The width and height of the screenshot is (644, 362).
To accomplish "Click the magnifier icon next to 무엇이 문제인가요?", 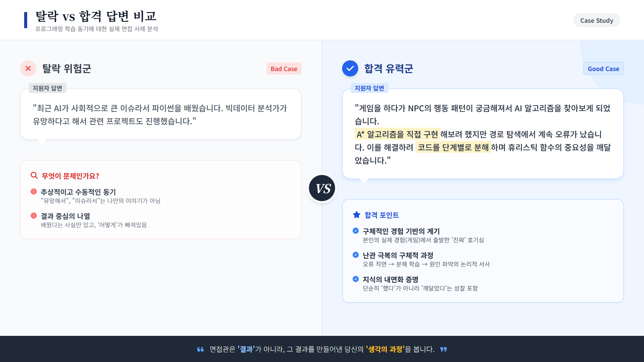I will pyautogui.click(x=34, y=175).
